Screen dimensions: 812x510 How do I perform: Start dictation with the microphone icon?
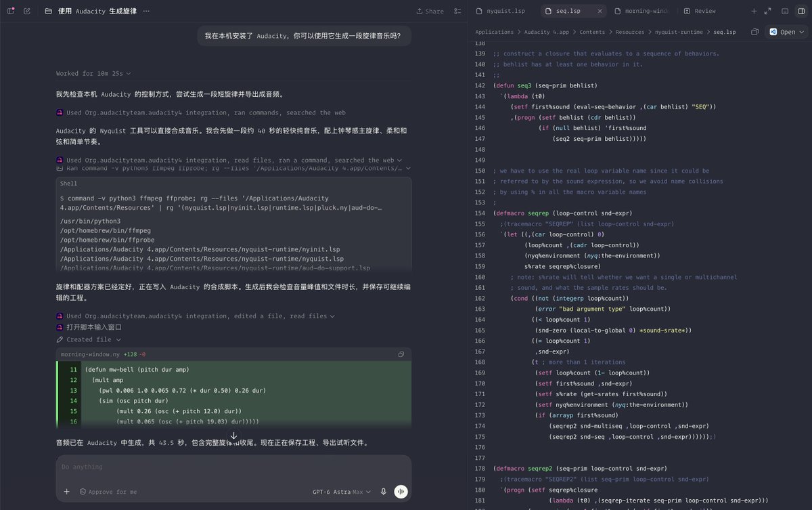click(384, 492)
